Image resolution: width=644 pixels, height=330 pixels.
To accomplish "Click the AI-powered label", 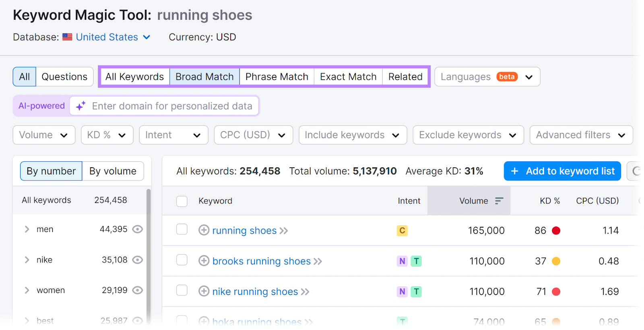I will (x=41, y=106).
